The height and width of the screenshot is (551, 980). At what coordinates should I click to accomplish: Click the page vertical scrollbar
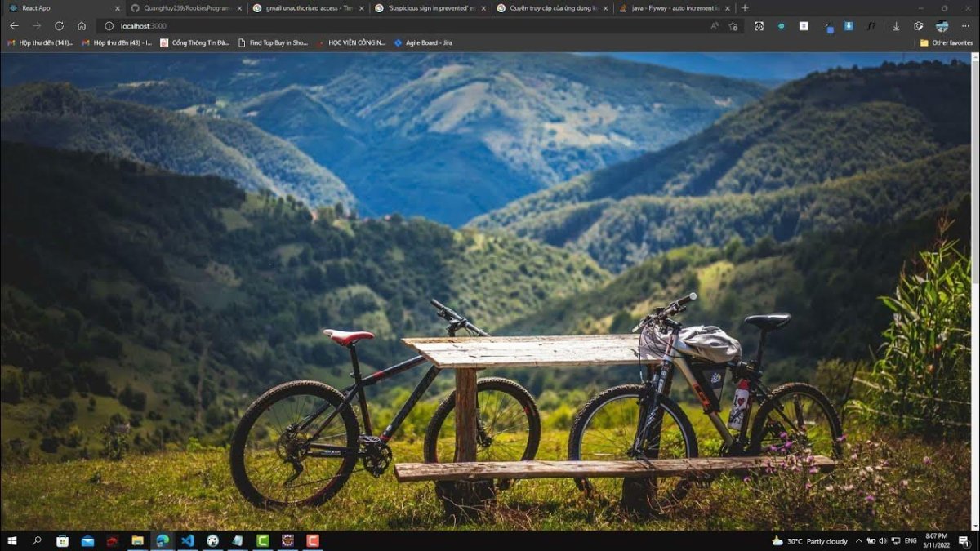(974, 245)
